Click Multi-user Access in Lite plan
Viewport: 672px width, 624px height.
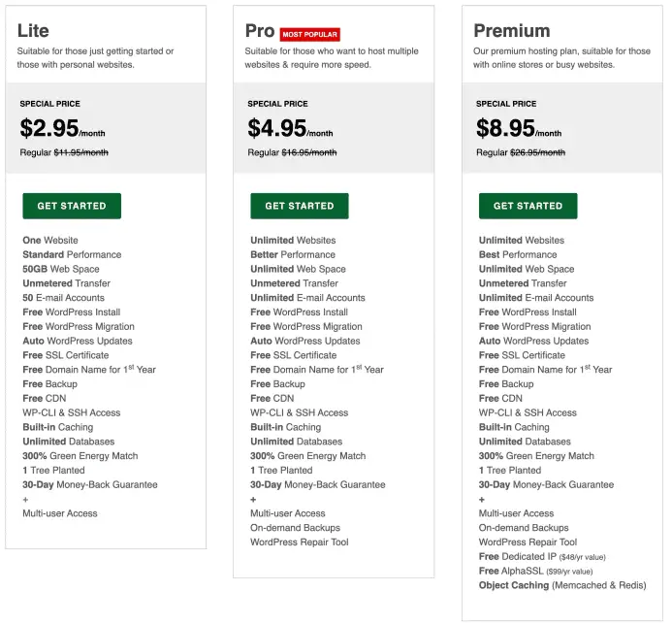60,513
